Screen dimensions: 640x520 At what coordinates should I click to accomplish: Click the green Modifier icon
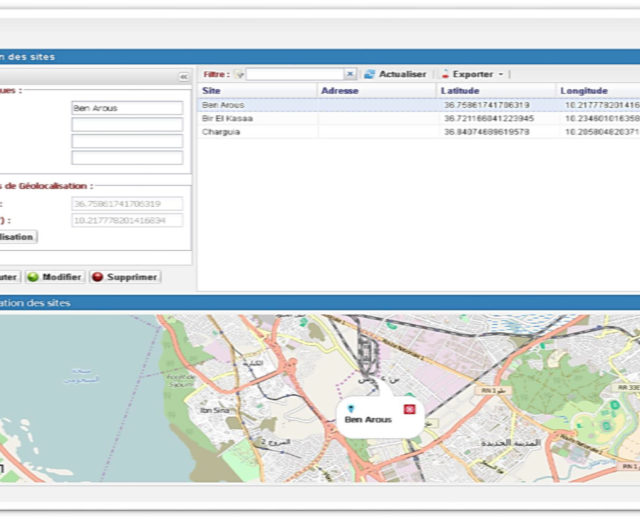[32, 276]
